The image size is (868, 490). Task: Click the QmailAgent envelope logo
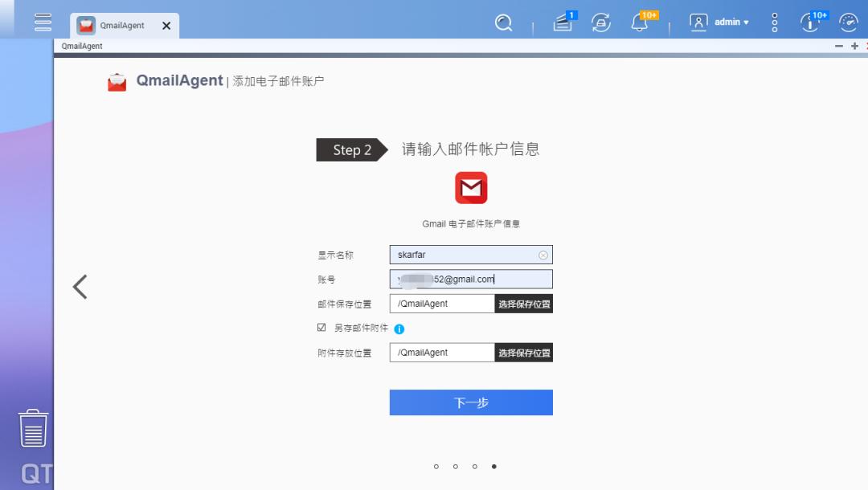coord(117,80)
